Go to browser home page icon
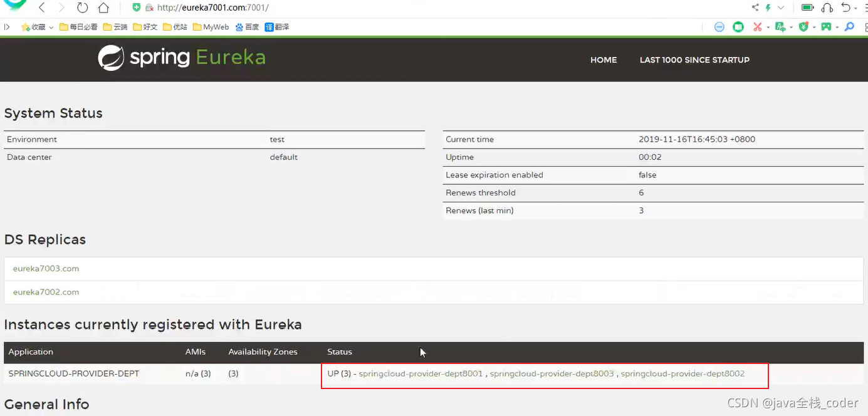This screenshot has width=868, height=416. (x=103, y=8)
